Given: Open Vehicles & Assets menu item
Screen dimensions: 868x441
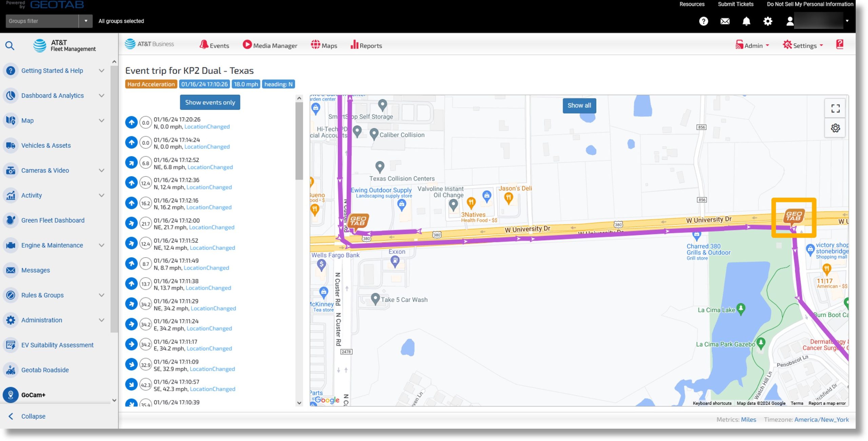Looking at the screenshot, I should click(x=46, y=145).
